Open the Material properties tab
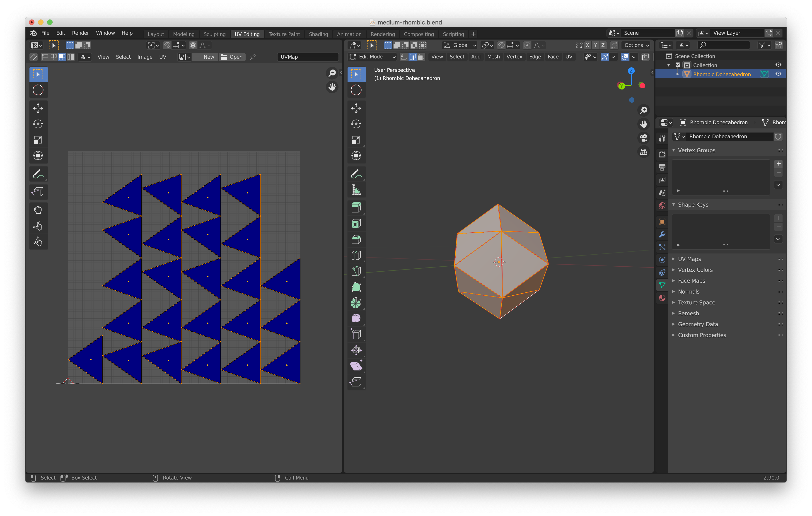Viewport: 812px width, 516px height. point(662,298)
